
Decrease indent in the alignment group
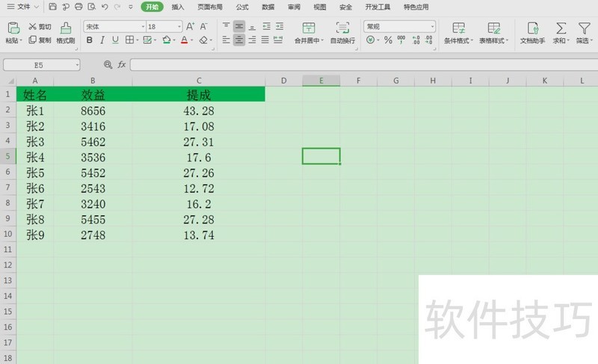266,26
